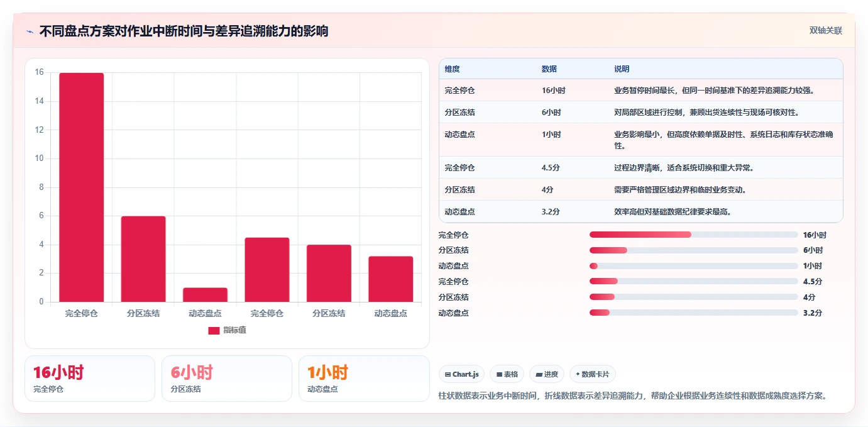This screenshot has height=427, width=868.
Task: Click the description starting 对局部区域进行控制
Action: click(706, 113)
